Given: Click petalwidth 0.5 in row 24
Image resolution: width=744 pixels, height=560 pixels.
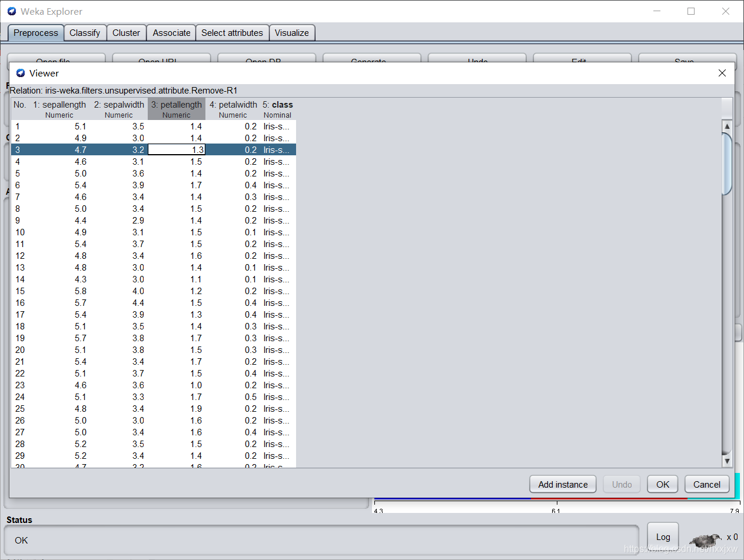Looking at the screenshot, I should pos(233,397).
